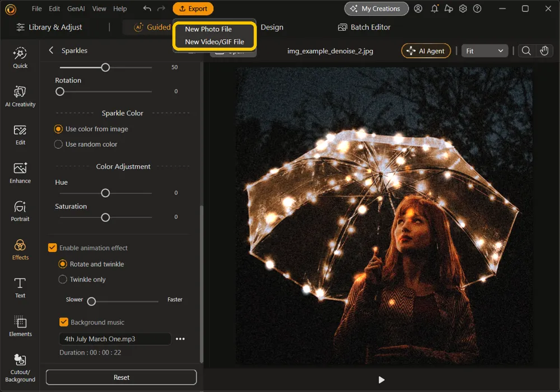The height and width of the screenshot is (392, 560).
Task: Select the hand pan tool
Action: [544, 51]
